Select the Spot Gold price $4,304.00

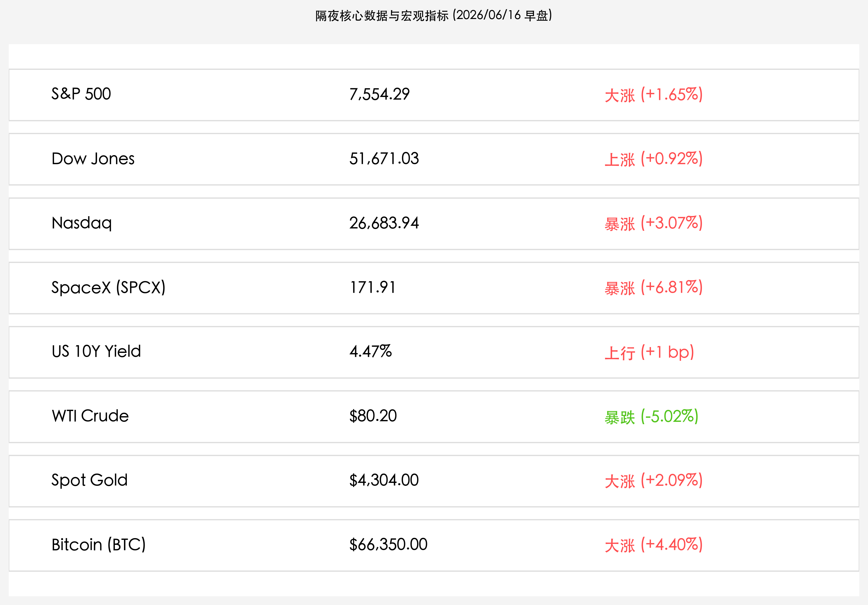coord(384,480)
